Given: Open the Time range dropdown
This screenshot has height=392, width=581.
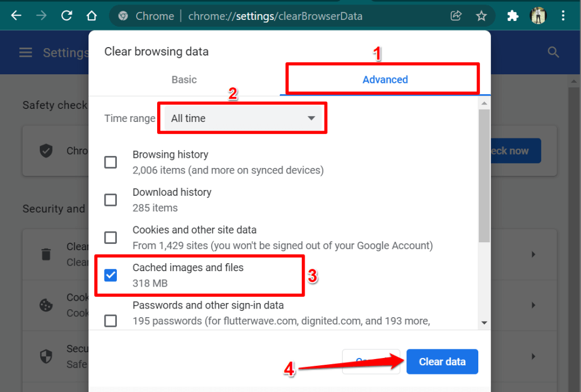Looking at the screenshot, I should point(242,119).
